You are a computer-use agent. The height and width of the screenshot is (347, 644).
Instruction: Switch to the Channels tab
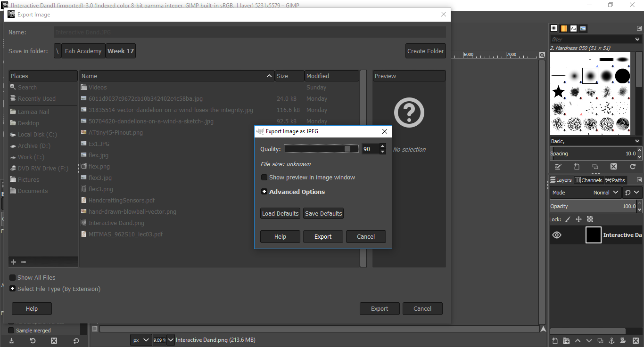[588, 180]
